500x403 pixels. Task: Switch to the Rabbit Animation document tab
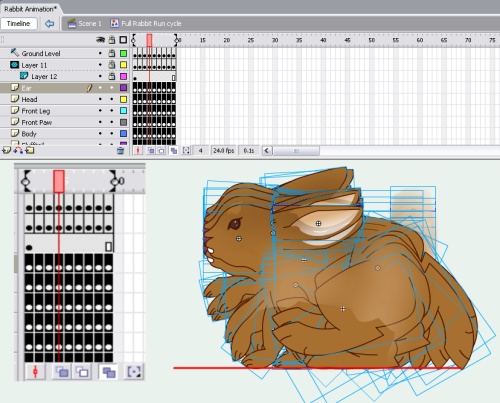(x=30, y=9)
